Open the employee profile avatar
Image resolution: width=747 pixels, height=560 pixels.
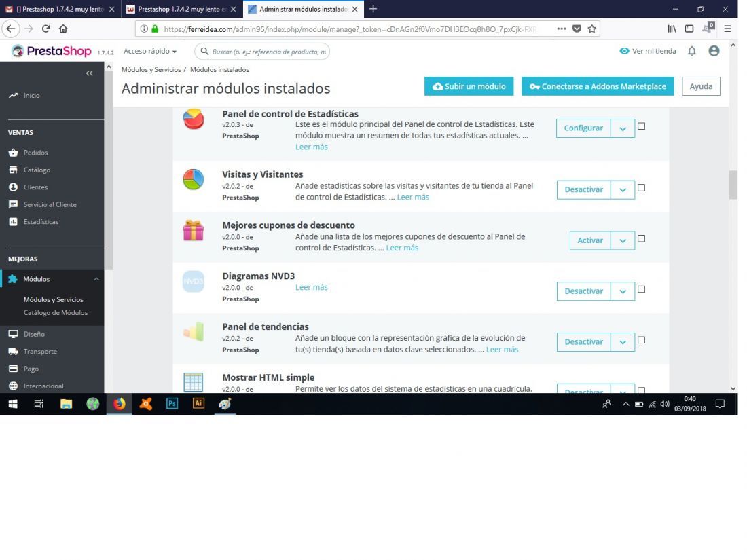pyautogui.click(x=714, y=51)
